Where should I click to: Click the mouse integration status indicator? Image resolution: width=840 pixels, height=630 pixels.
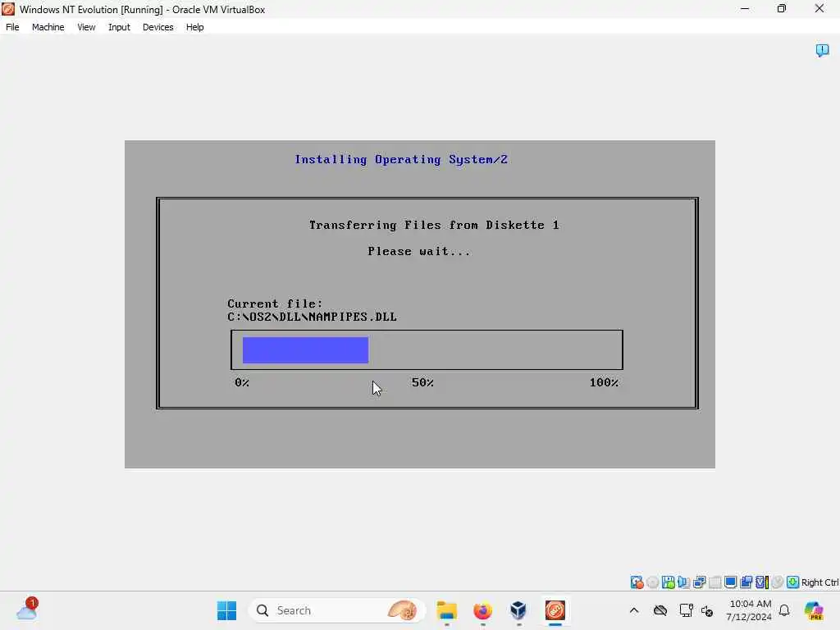778,582
